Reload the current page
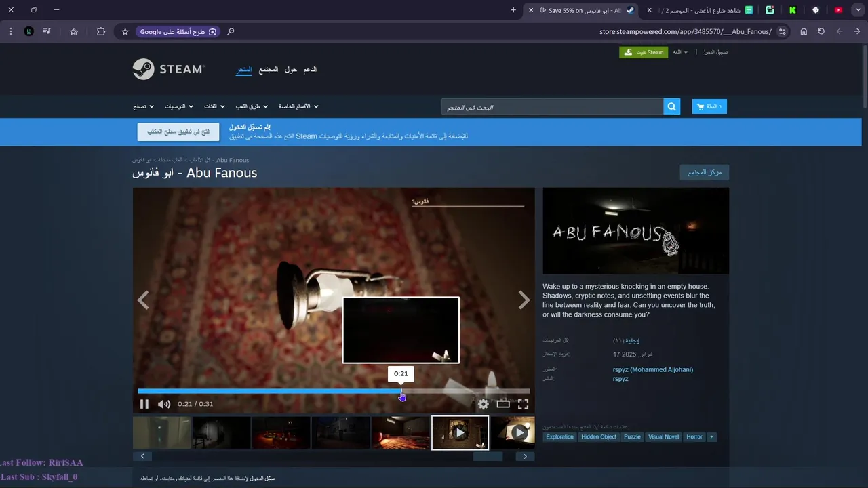Image resolution: width=868 pixels, height=488 pixels. point(821,31)
